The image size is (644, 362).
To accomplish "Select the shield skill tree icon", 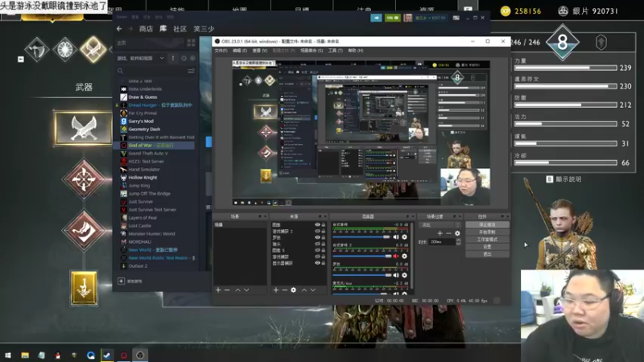I will [65, 49].
